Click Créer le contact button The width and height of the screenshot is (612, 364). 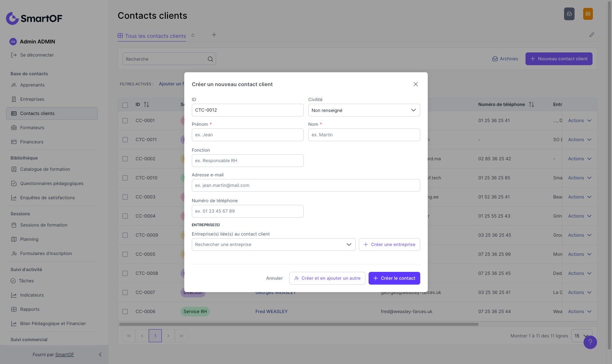coord(394,278)
